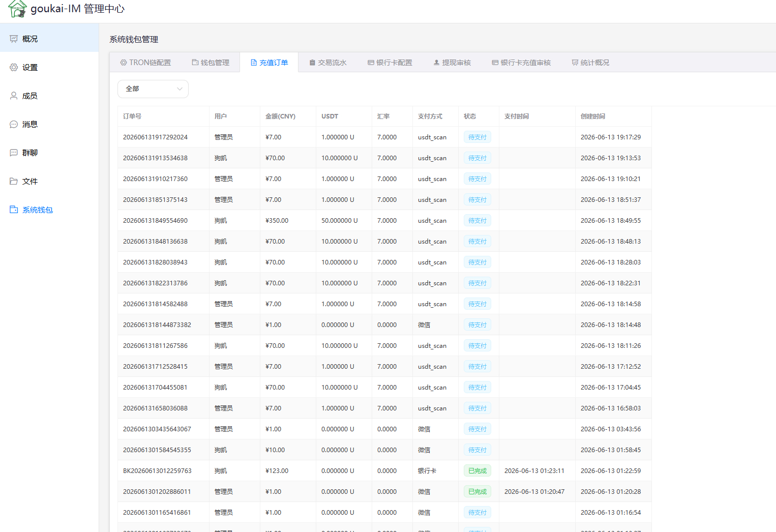This screenshot has height=532, width=776.
Task: Click the chevron arrow of 全部 selector
Action: [x=180, y=89]
